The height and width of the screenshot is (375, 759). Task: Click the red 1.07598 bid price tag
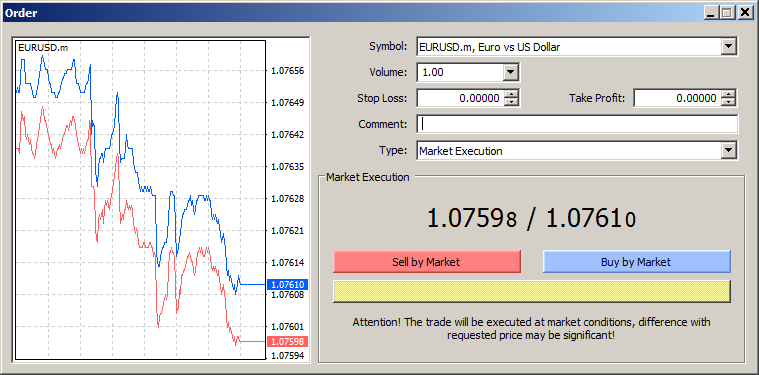(288, 342)
